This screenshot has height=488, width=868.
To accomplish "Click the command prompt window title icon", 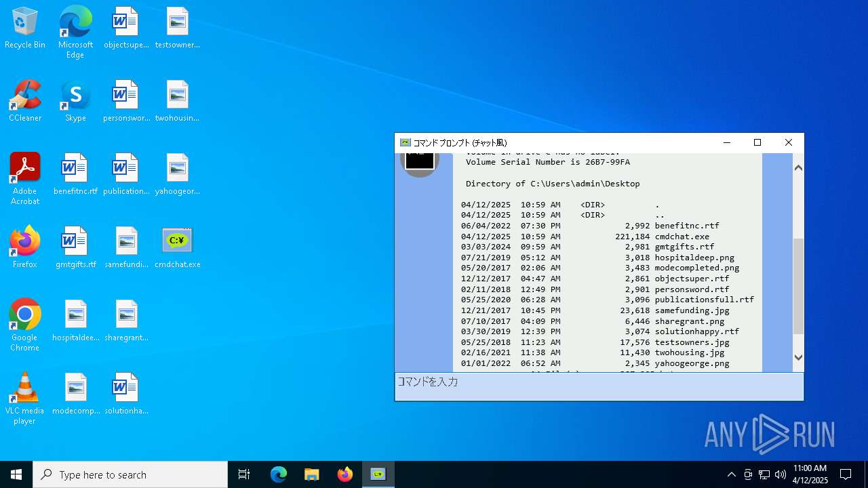I will (405, 142).
